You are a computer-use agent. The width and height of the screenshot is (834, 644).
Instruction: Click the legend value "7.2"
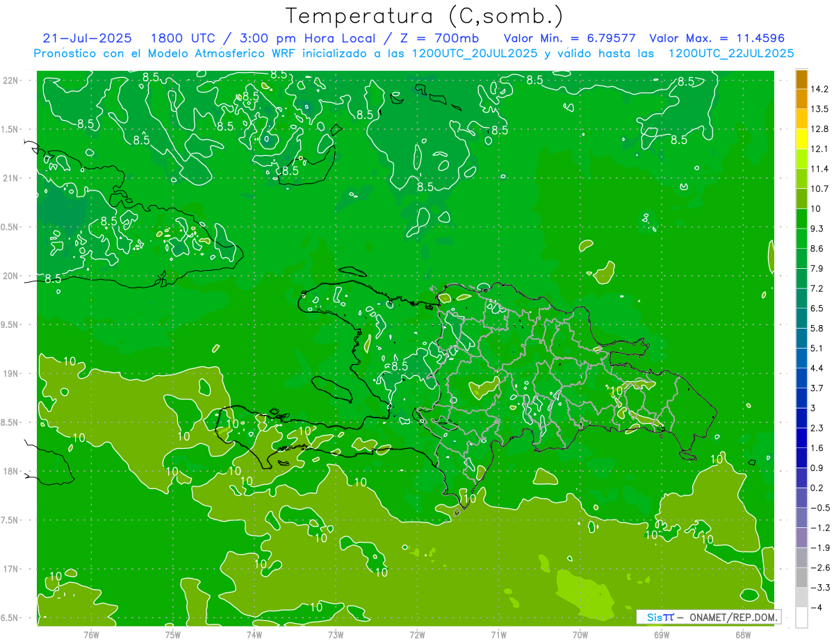tap(817, 288)
